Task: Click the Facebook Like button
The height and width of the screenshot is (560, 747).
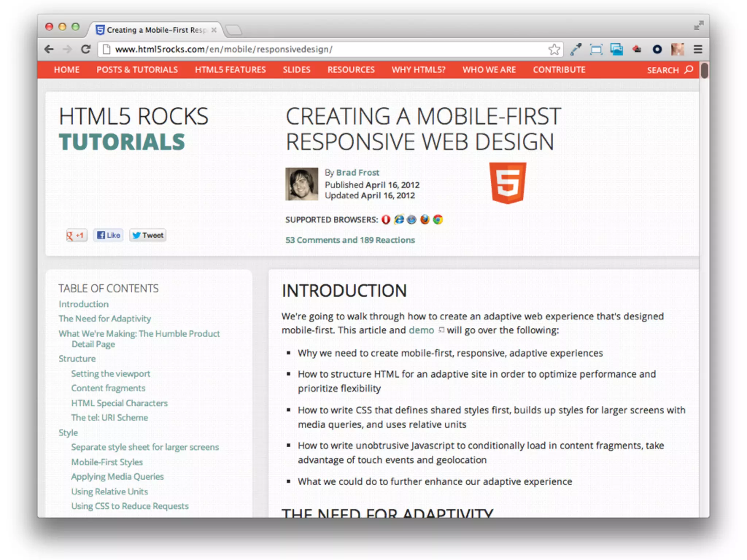Action: point(109,235)
